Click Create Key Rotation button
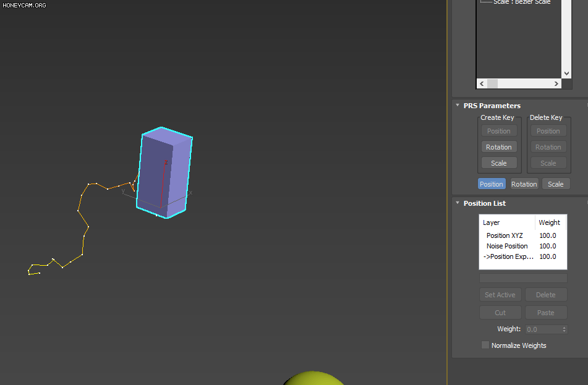This screenshot has width=588, height=385. point(499,147)
